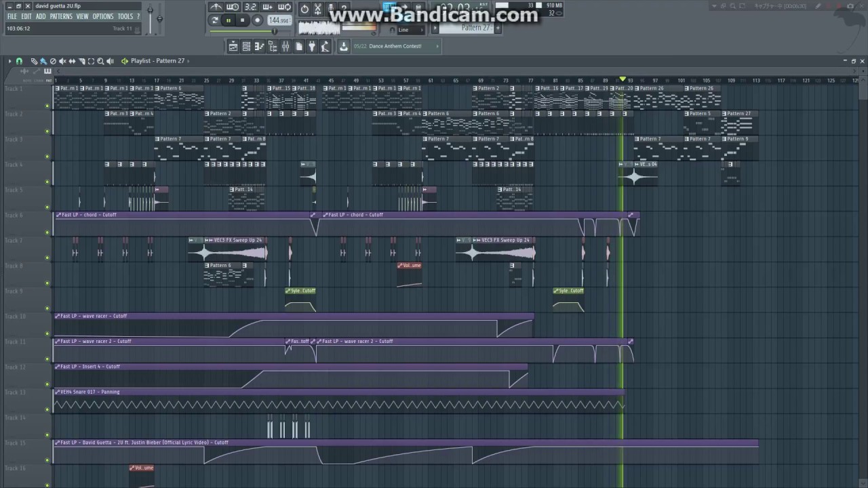Open the OPTIONS menu
The width and height of the screenshot is (868, 488).
(103, 16)
